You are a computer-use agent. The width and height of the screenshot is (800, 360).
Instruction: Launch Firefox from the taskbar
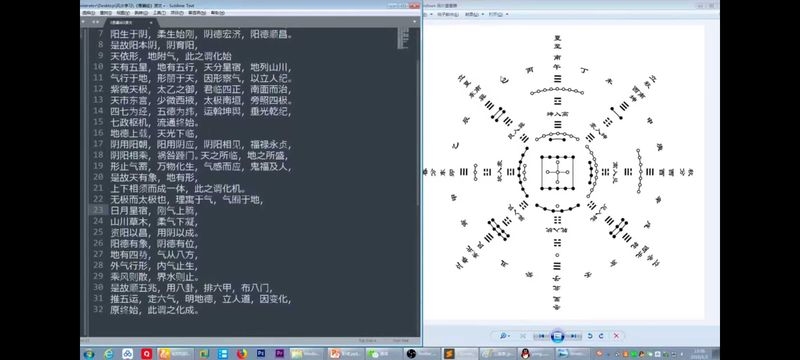(242, 354)
